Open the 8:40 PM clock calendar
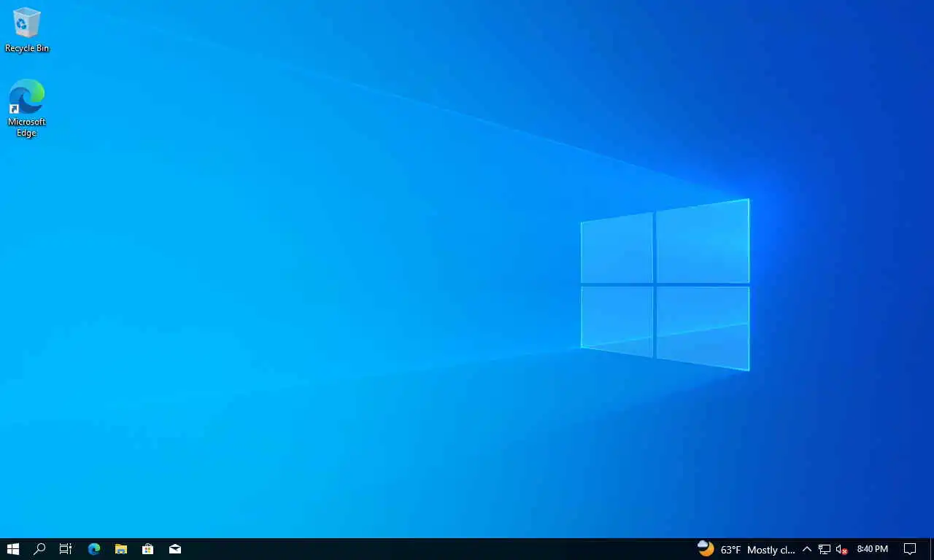 click(873, 549)
